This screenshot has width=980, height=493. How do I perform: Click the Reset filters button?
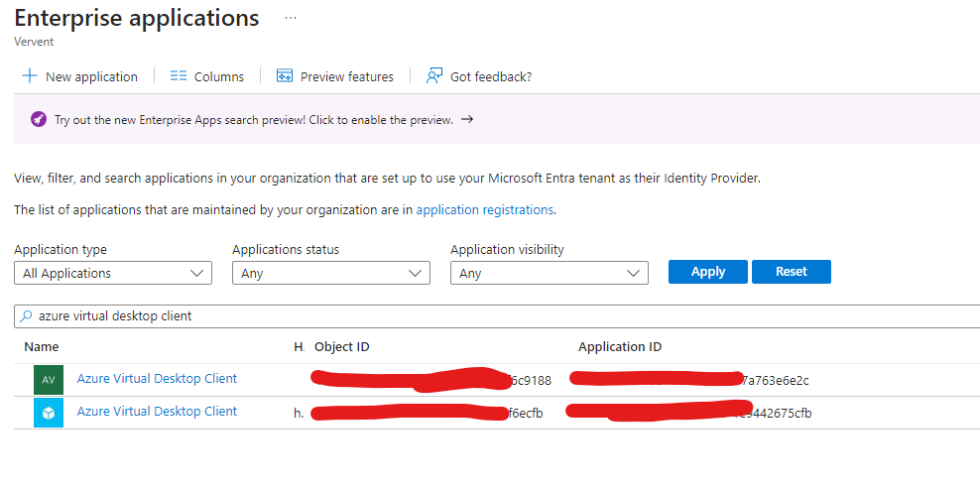(792, 272)
